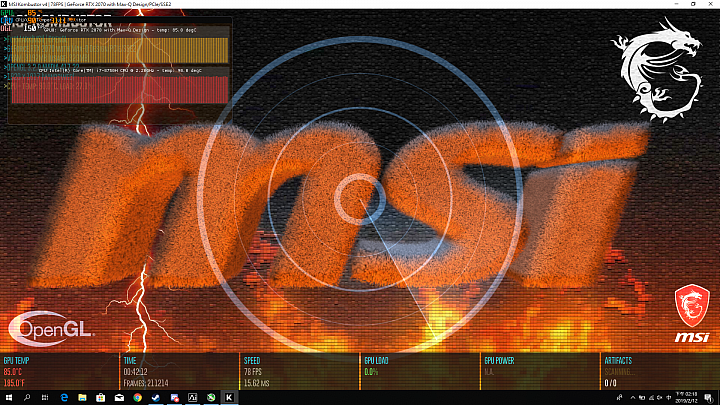Switch to the graph monitor app on the taskbar
Screen dimensions: 720x405
tap(192, 398)
